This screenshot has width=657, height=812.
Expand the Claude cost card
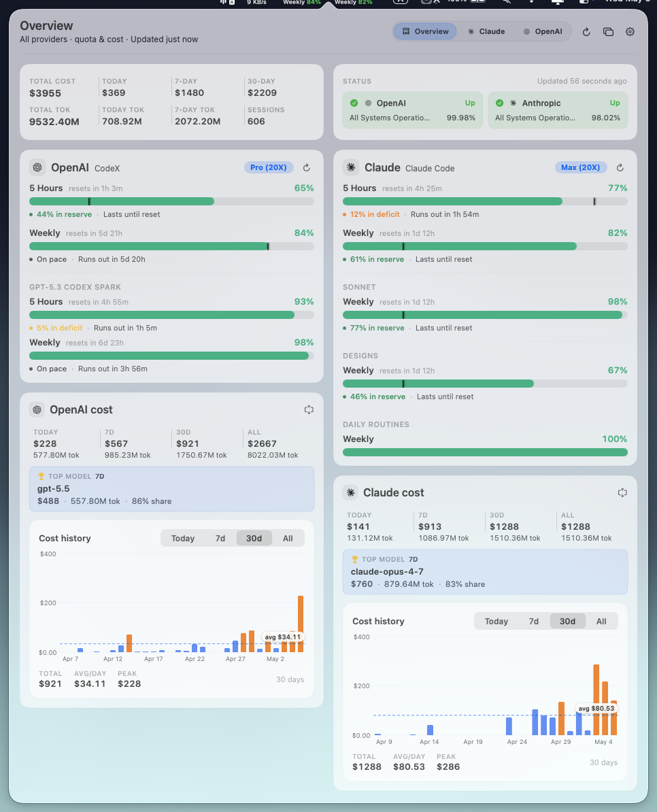pos(622,492)
